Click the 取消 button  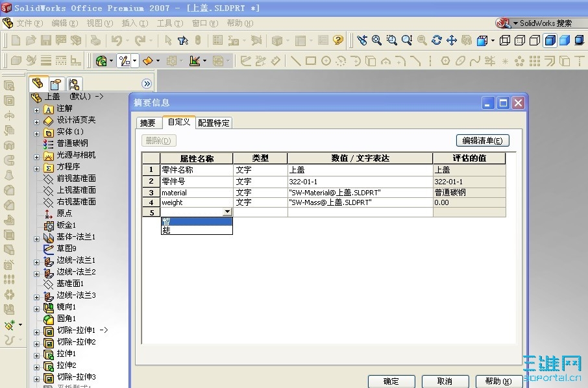click(x=445, y=382)
